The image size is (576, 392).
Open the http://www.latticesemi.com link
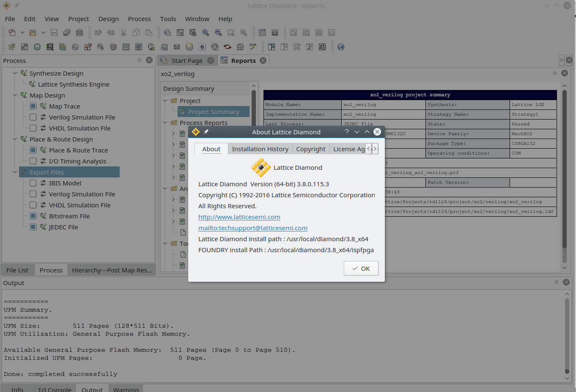pyautogui.click(x=239, y=217)
